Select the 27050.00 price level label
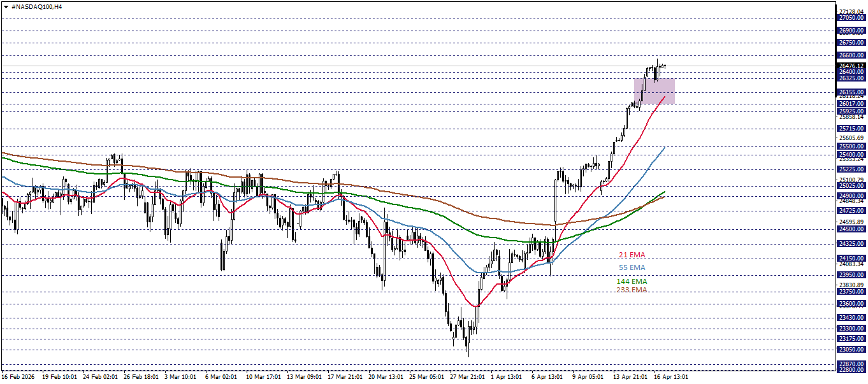 click(x=850, y=18)
